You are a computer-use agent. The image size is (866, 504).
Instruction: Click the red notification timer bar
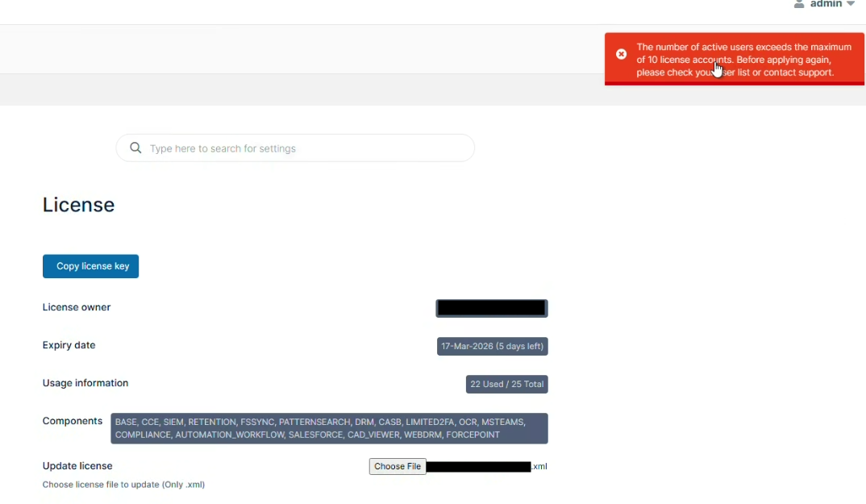pyautogui.click(x=734, y=83)
